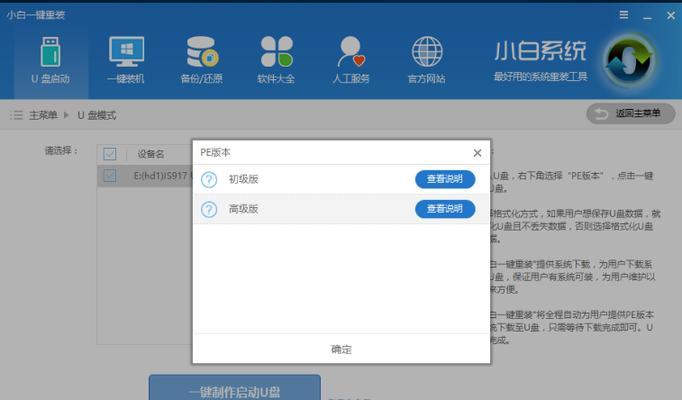Confirm PE version with 确定 button
Image resolution: width=682 pixels, height=400 pixels.
341,349
